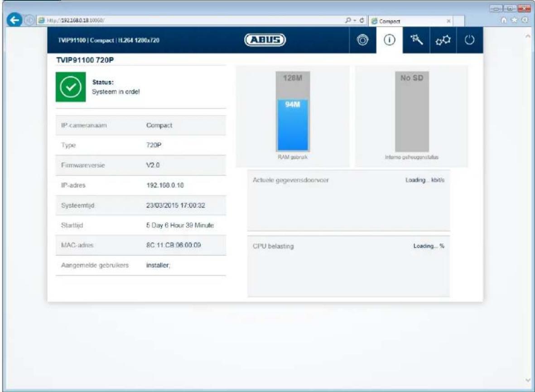Click the 94M blue RAM fill
Viewport: 535px width, 392px height.
[293, 125]
